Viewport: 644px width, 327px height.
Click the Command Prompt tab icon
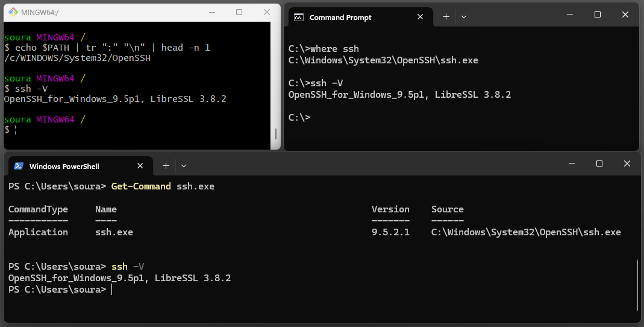299,17
